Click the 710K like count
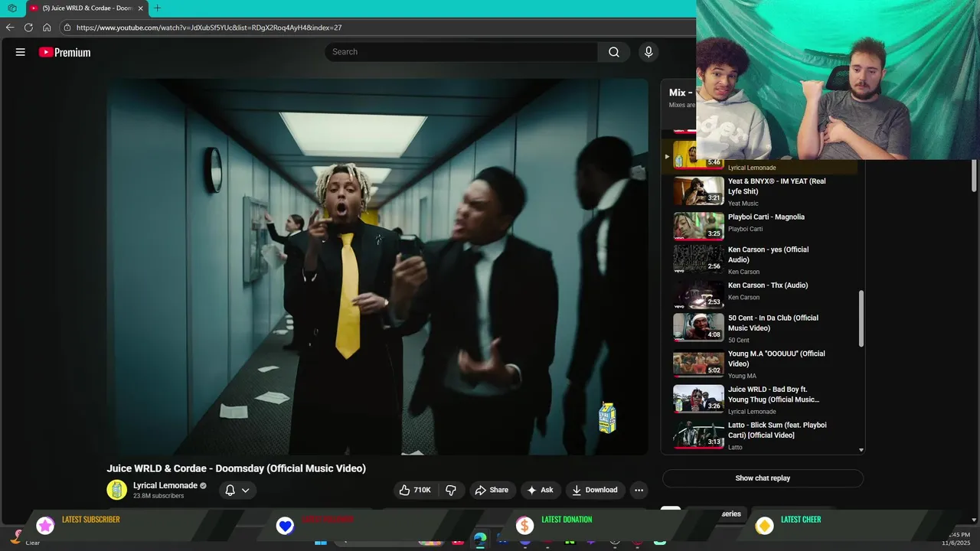Screen dimensions: 980x551 (422, 490)
